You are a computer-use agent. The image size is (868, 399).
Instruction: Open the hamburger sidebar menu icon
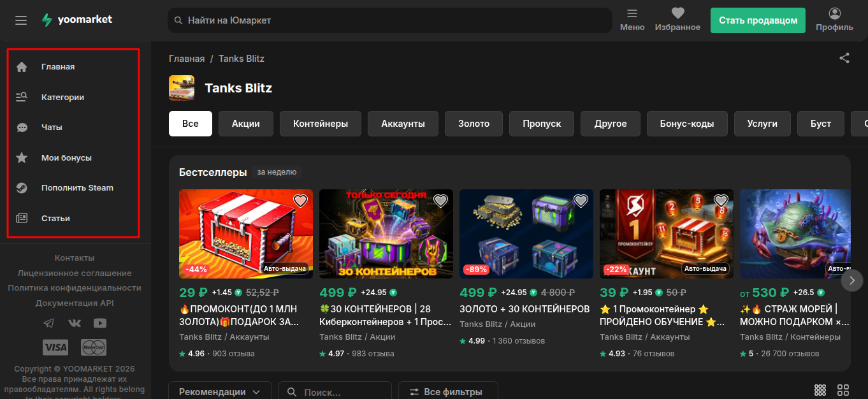(x=21, y=20)
